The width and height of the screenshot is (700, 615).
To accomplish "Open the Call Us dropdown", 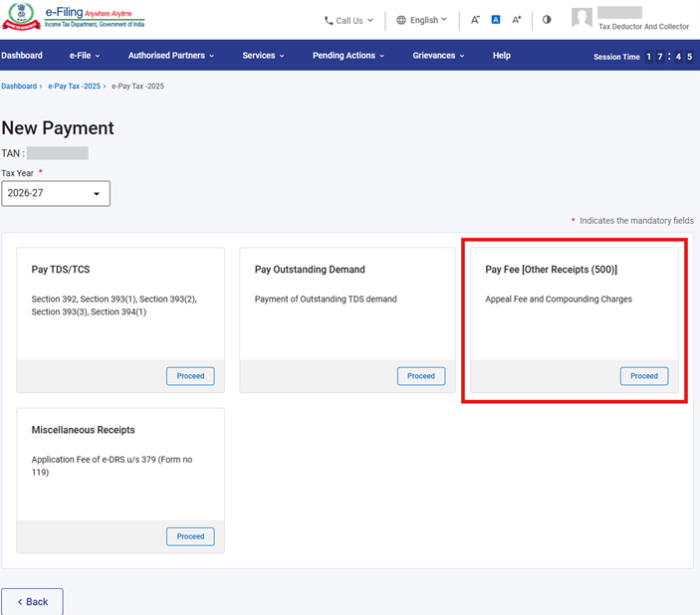I will pos(350,20).
